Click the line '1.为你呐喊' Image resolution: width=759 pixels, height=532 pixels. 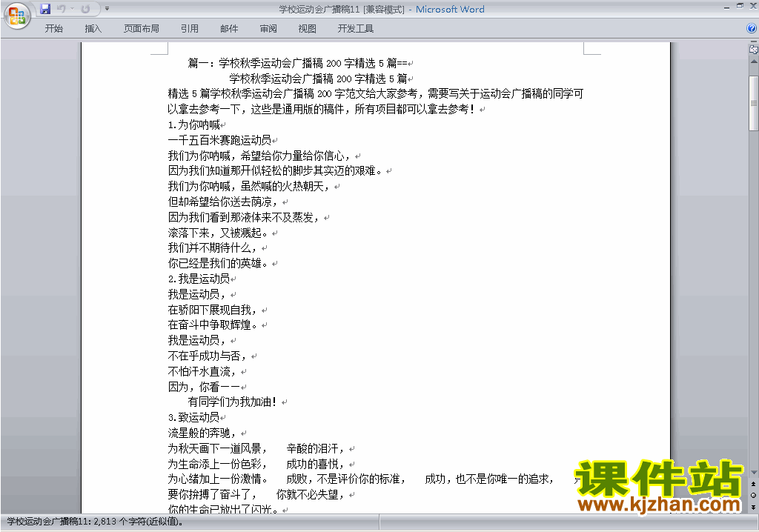[193, 125]
